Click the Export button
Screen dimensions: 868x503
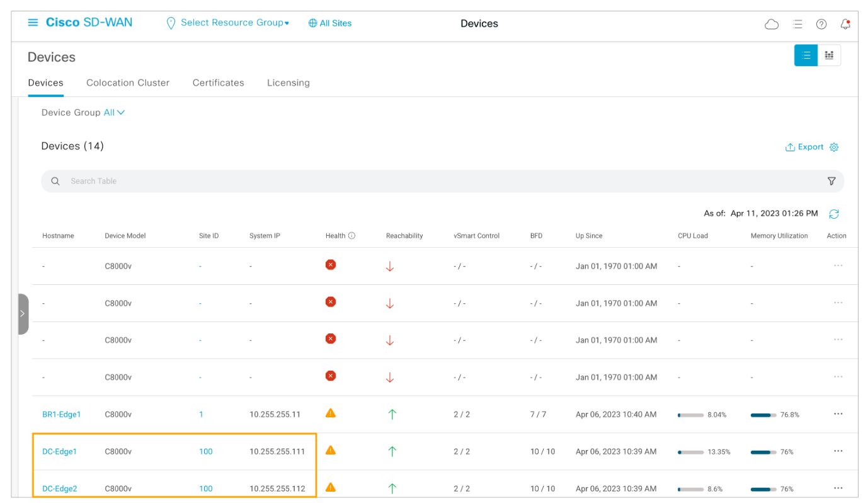pyautogui.click(x=804, y=147)
